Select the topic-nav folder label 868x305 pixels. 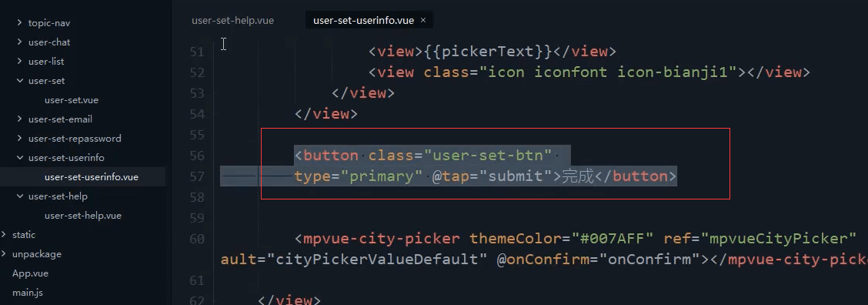click(49, 23)
